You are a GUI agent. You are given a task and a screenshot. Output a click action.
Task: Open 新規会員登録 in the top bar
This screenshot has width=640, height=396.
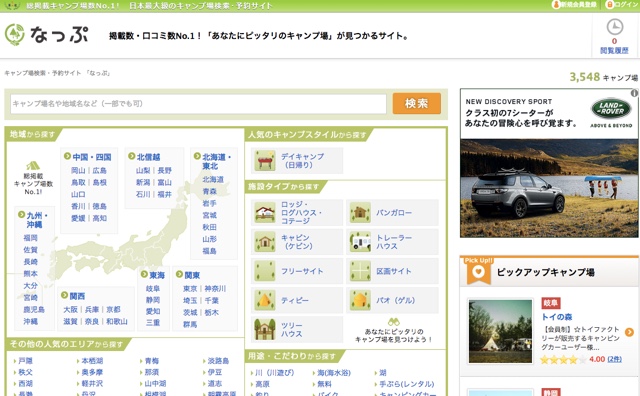(574, 5)
